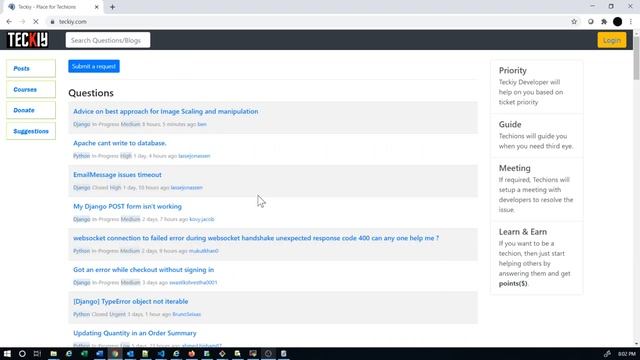Viewport: 640px width, 360px height.
Task: Click the TECKIY logo
Action: pyautogui.click(x=28, y=40)
